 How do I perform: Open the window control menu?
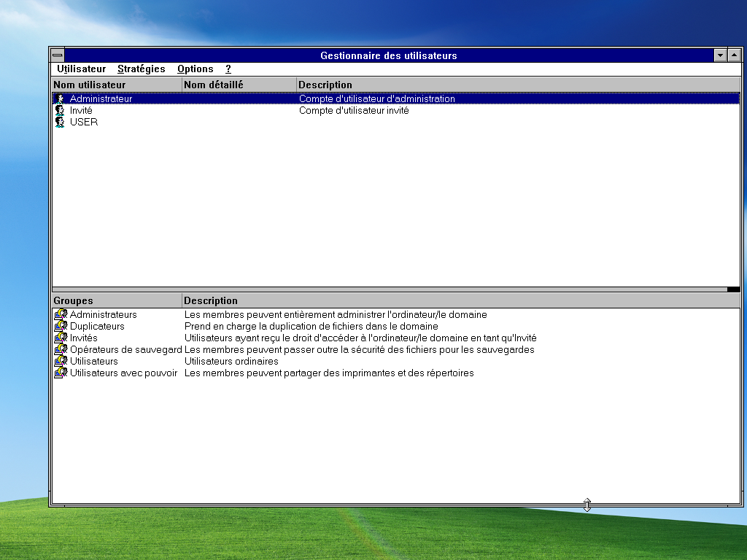pos(56,54)
